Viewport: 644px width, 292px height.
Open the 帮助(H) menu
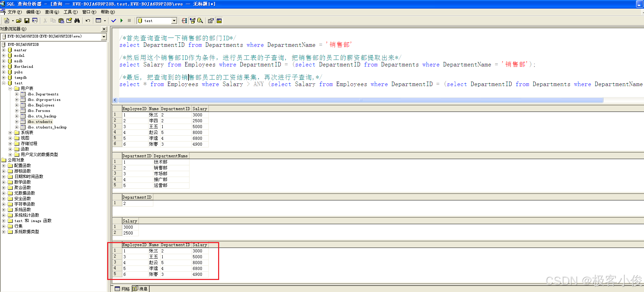pos(108,12)
